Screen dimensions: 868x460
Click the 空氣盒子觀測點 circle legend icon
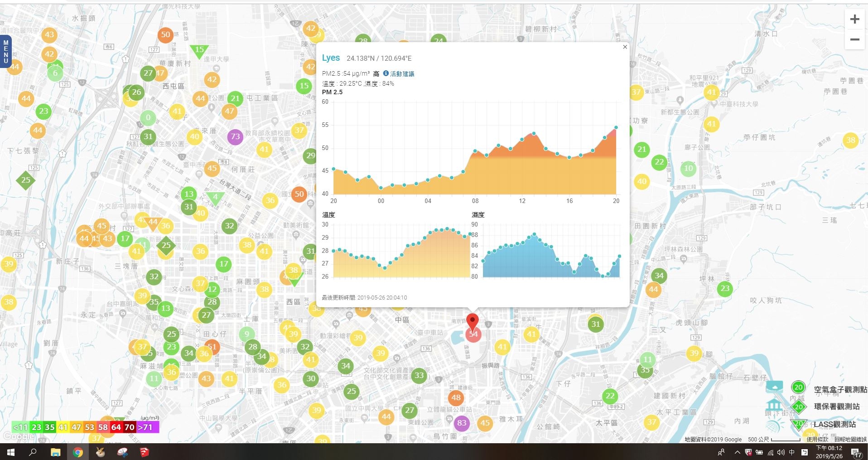798,387
